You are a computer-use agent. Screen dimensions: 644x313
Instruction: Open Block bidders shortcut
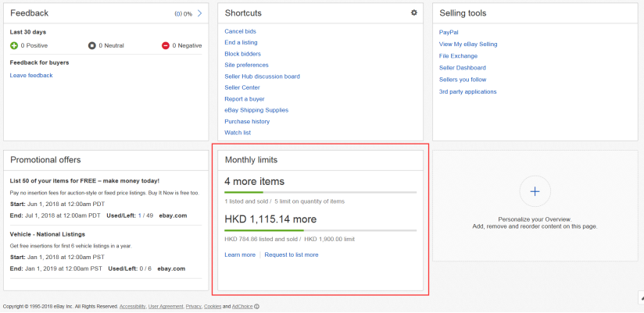point(242,54)
